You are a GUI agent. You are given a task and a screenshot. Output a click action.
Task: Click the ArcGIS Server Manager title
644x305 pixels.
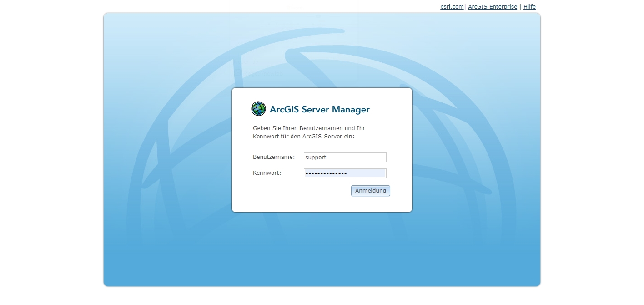point(320,109)
